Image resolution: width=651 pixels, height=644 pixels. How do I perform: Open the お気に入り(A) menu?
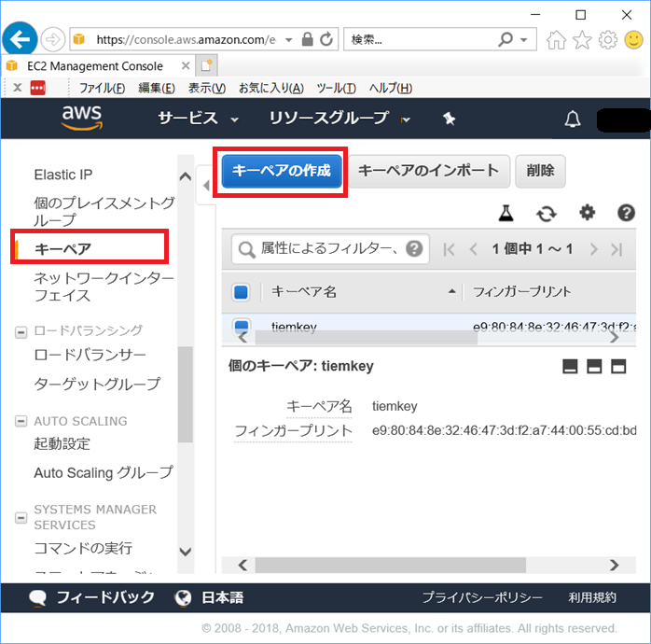click(x=271, y=88)
